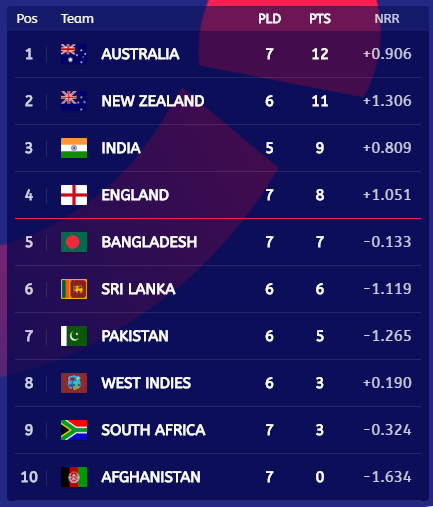Click England's net run rate +1.051
The height and width of the screenshot is (507, 433).
click(387, 195)
